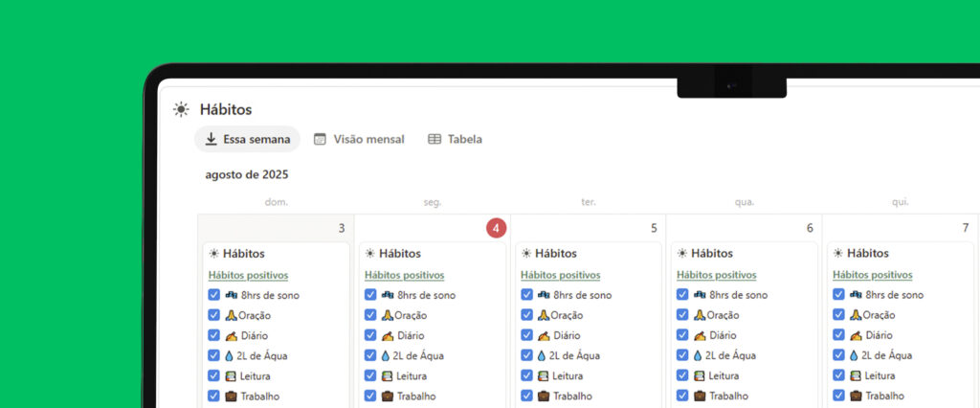This screenshot has height=408, width=980.
Task: Click the book emoji in Sunday's Leitura row
Action: (231, 375)
